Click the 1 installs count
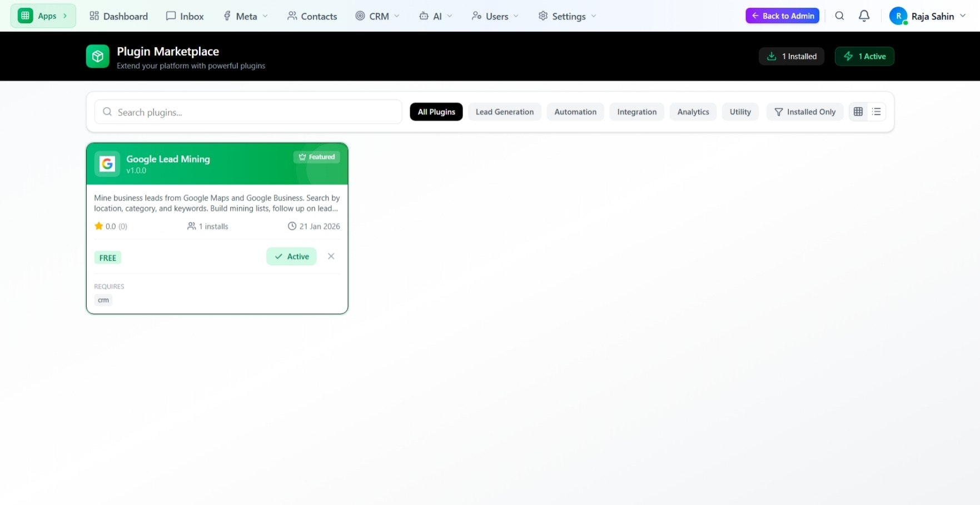 tap(208, 226)
